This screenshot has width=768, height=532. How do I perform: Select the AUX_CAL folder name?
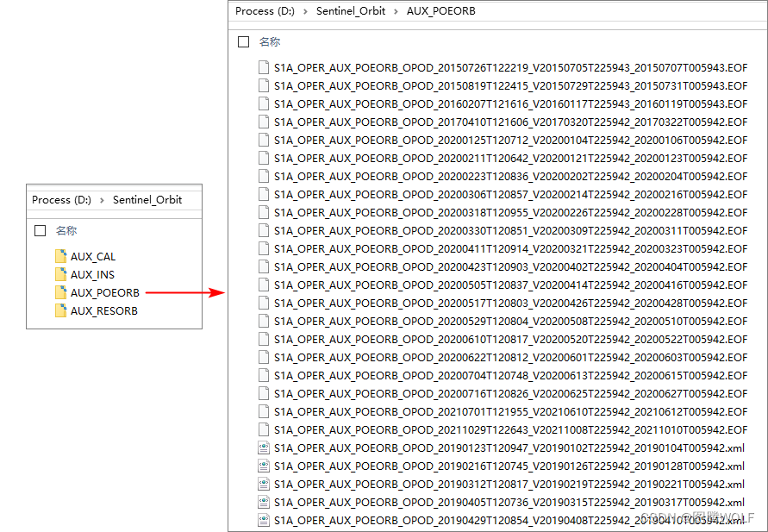93,257
